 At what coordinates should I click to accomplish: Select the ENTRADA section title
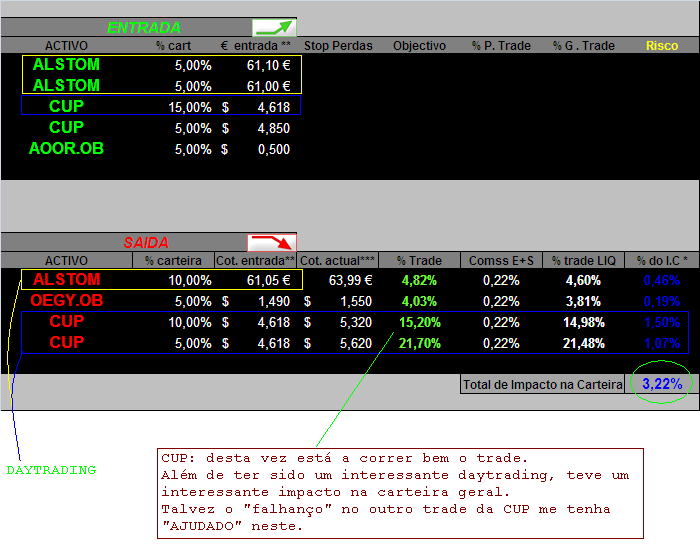pos(144,28)
